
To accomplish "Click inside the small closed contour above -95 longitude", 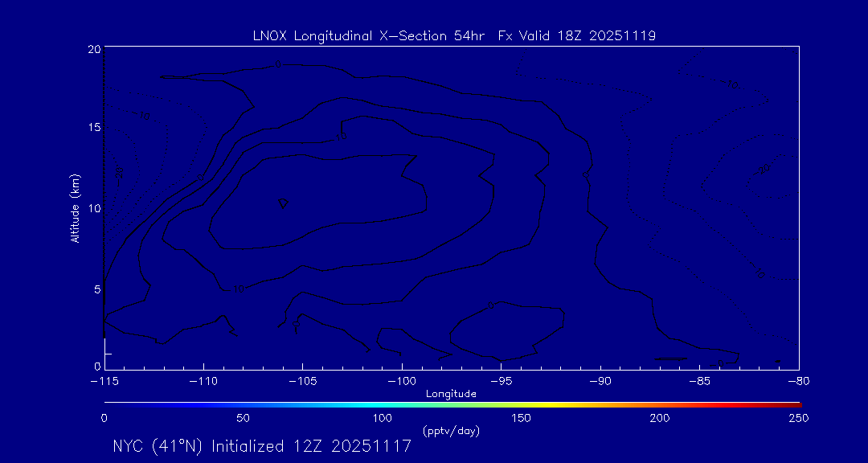I will coord(506,331).
